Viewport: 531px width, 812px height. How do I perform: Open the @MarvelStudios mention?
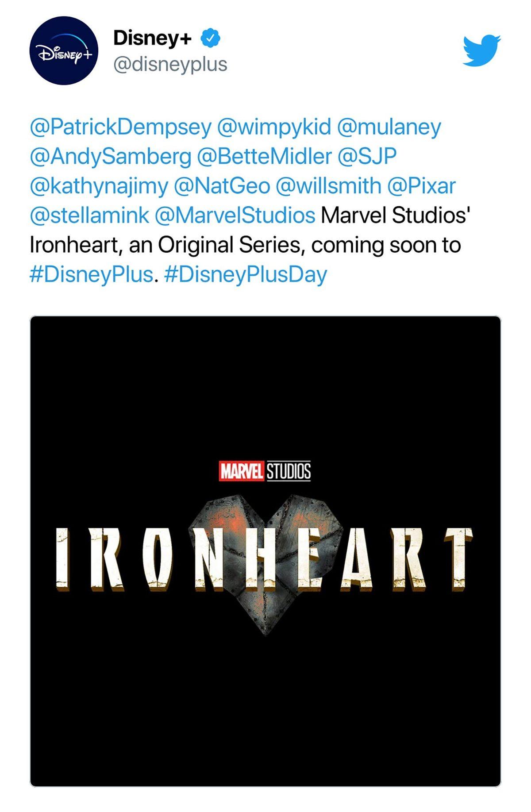(x=235, y=216)
